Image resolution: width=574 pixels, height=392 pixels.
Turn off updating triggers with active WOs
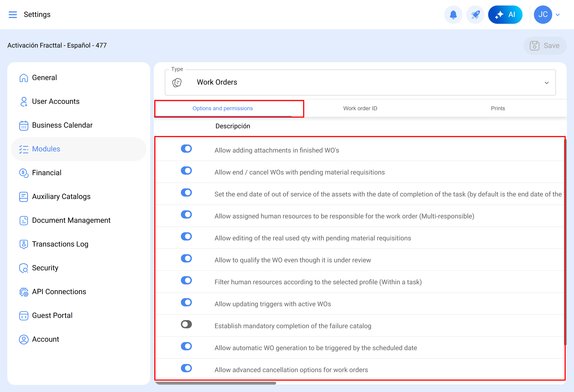(186, 302)
